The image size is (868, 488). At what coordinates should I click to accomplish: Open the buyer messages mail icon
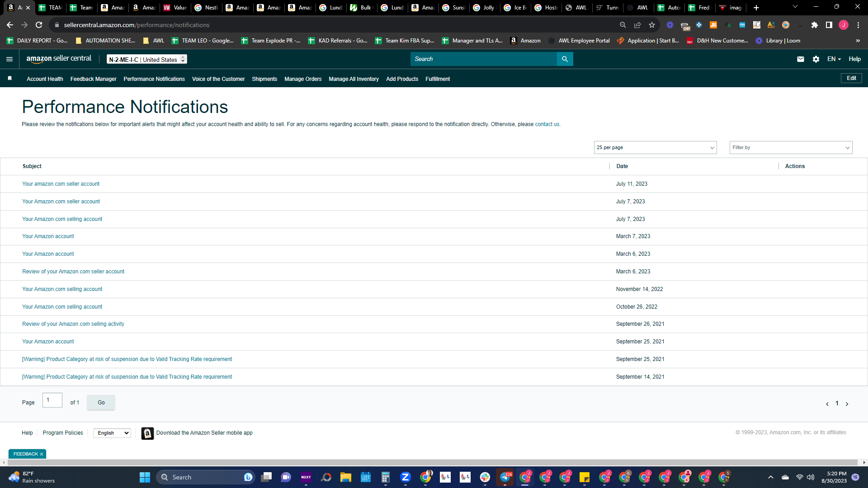point(801,59)
